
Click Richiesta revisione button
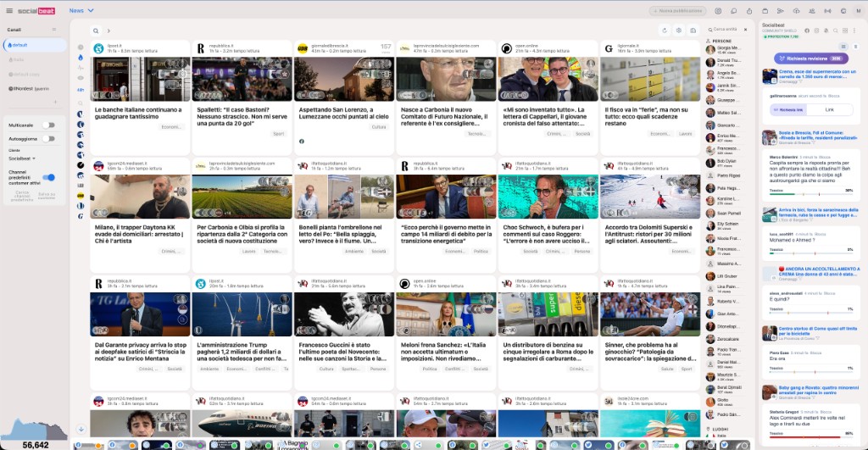click(811, 58)
